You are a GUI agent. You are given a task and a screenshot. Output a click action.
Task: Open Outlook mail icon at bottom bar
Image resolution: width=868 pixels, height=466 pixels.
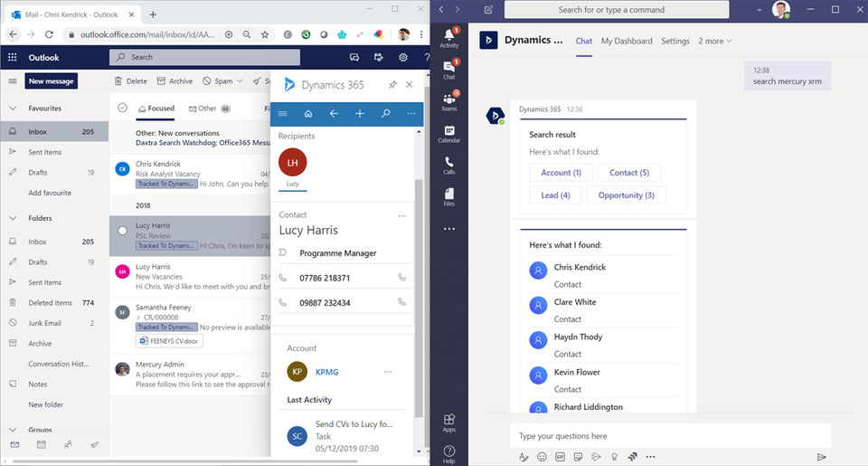(x=14, y=444)
